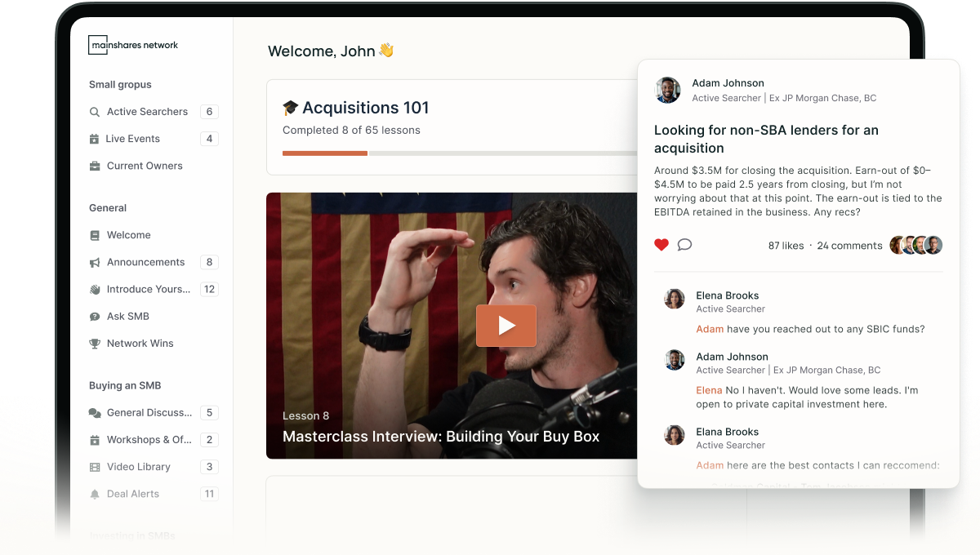Click the Welcome, John heading
This screenshot has height=555, width=980.
[x=331, y=51]
